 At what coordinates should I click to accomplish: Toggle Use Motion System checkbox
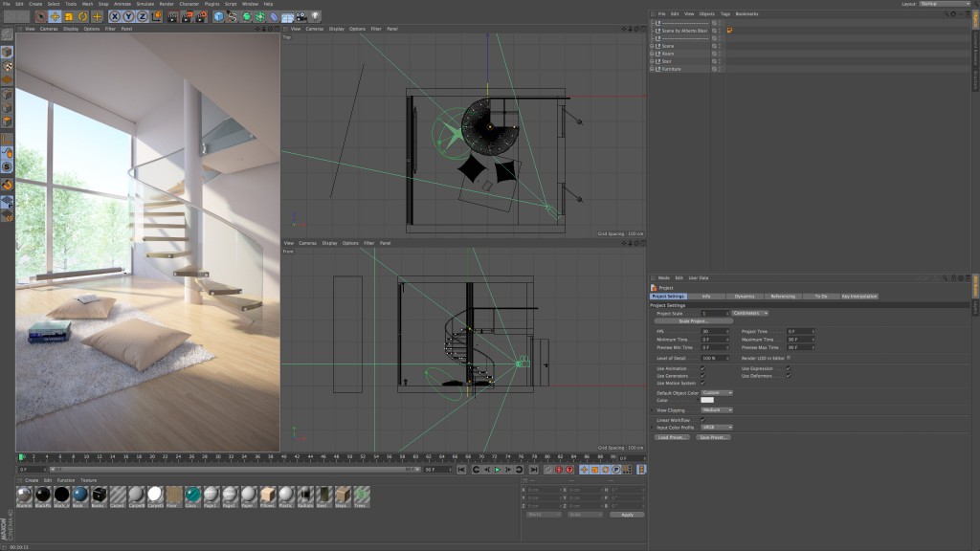pos(702,383)
